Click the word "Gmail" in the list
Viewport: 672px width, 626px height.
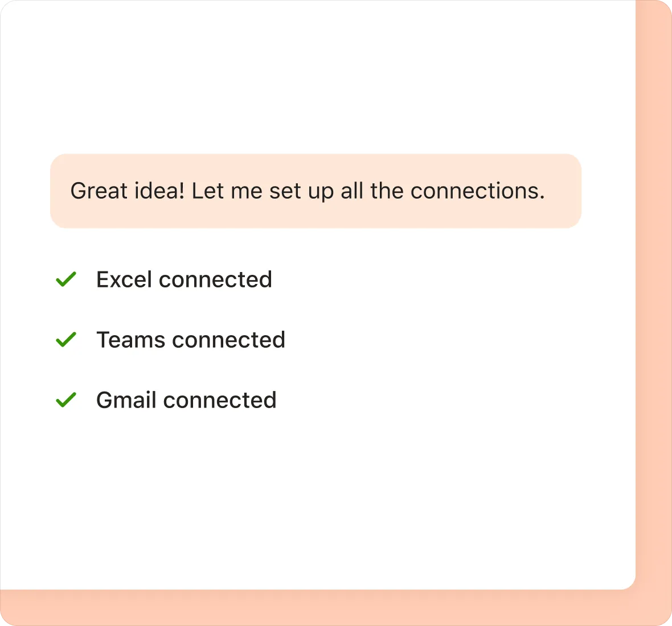(126, 400)
